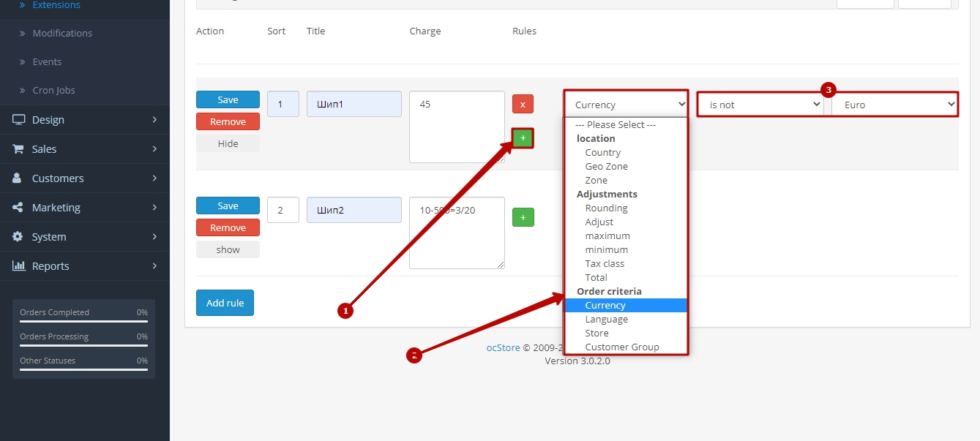Save the Шип1 rule

point(228,99)
